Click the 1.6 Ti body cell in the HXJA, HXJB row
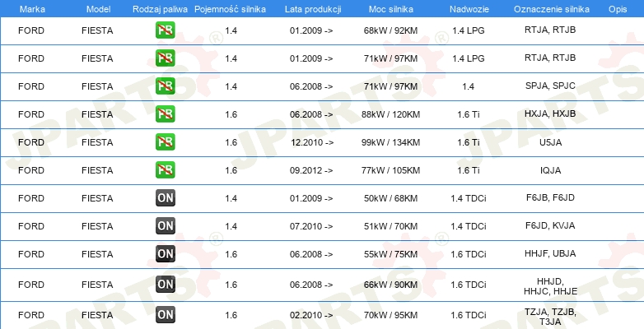644x329 pixels. 469,114
